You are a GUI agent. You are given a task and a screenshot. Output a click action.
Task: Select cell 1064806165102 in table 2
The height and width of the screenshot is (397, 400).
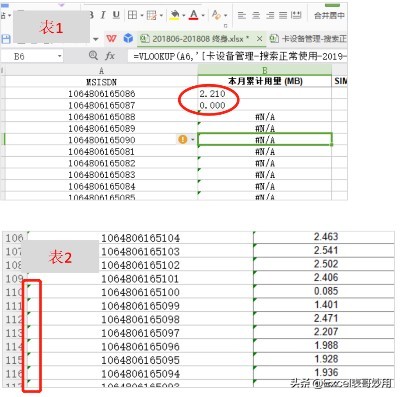[140, 265]
